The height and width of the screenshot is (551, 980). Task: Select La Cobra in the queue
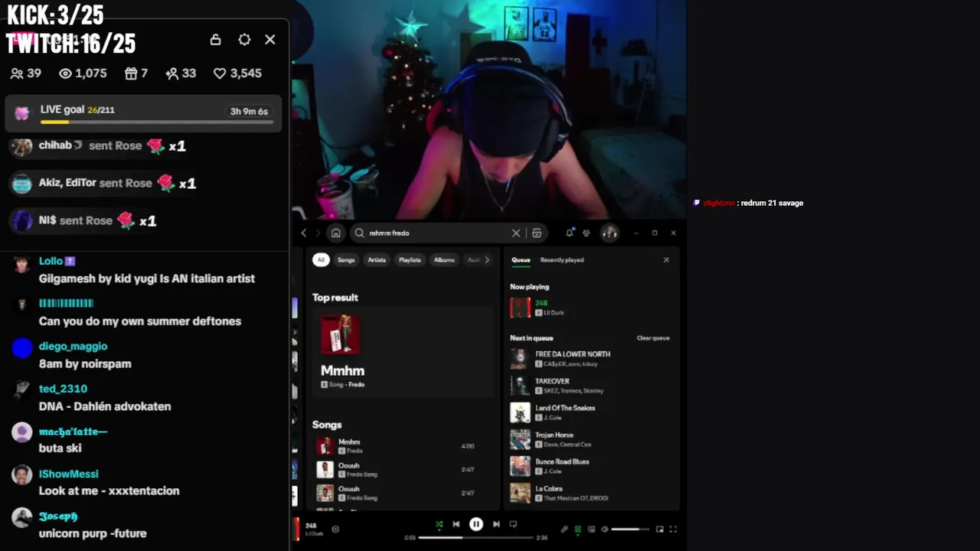[590, 492]
